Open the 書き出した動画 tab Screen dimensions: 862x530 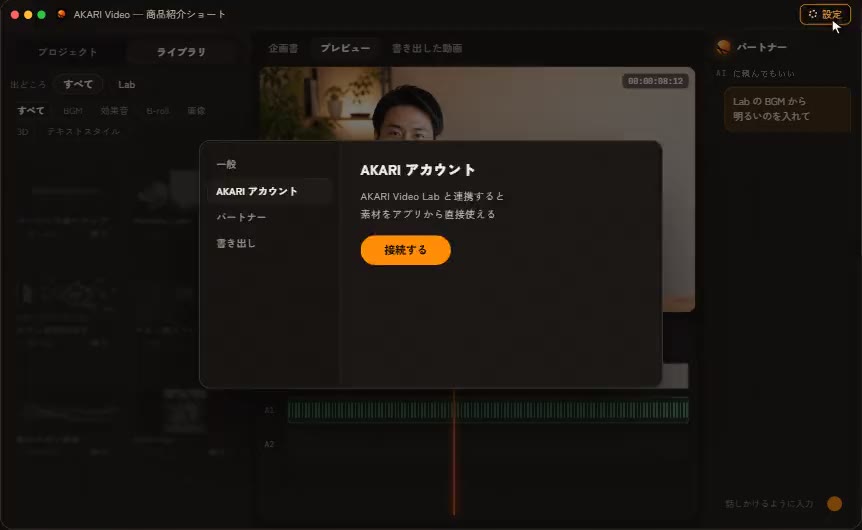coord(427,48)
